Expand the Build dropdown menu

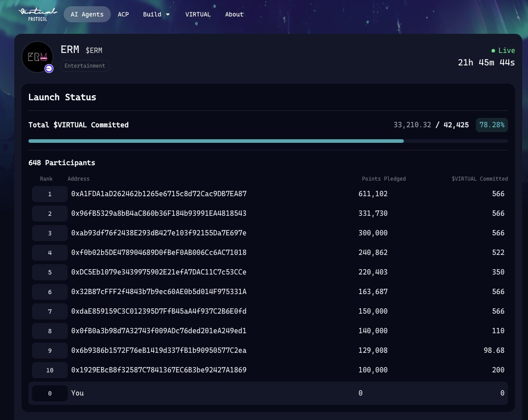(x=156, y=15)
